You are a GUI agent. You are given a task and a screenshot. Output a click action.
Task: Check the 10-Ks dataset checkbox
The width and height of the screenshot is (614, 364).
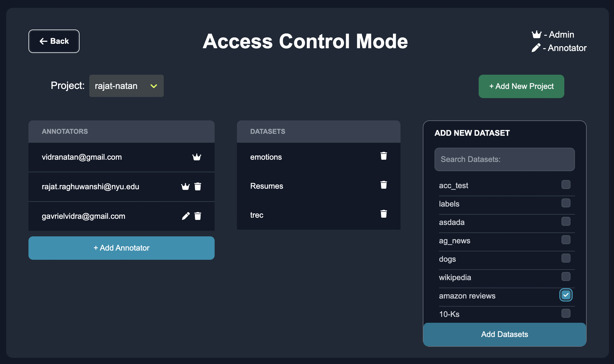(566, 313)
